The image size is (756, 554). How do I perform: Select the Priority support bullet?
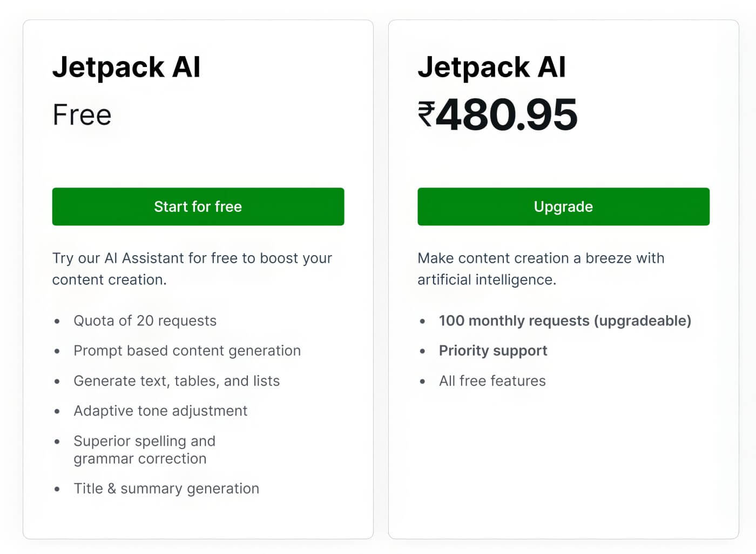(493, 350)
